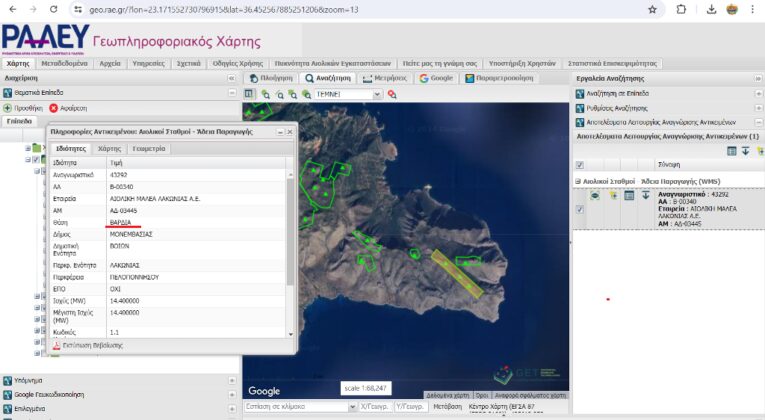The height and width of the screenshot is (420, 765).
Task: Open browser extensions puzzle icon
Action: [681, 9]
